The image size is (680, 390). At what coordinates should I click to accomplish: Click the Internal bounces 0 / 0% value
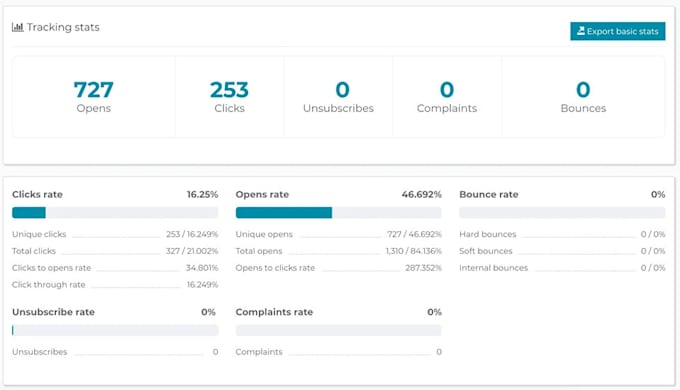(653, 268)
